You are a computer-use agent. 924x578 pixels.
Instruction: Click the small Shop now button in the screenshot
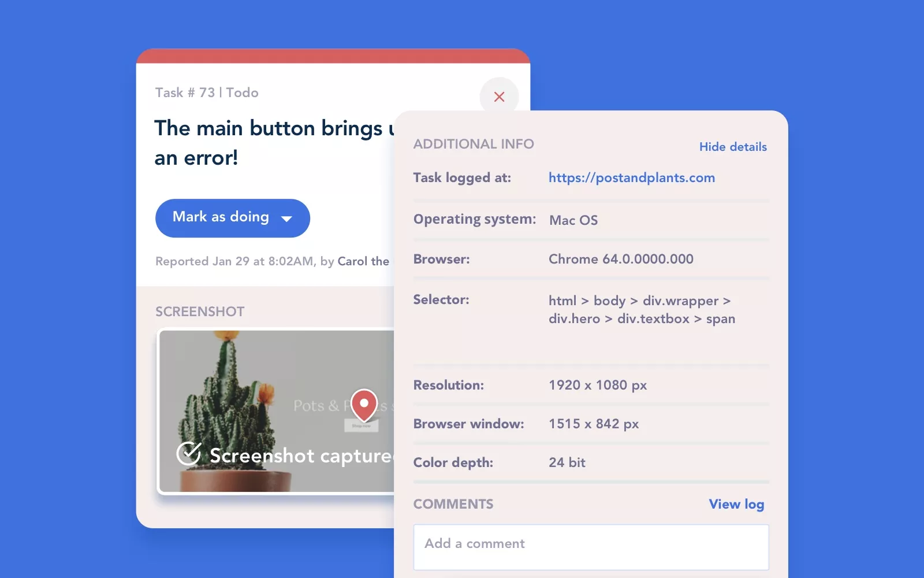point(362,427)
